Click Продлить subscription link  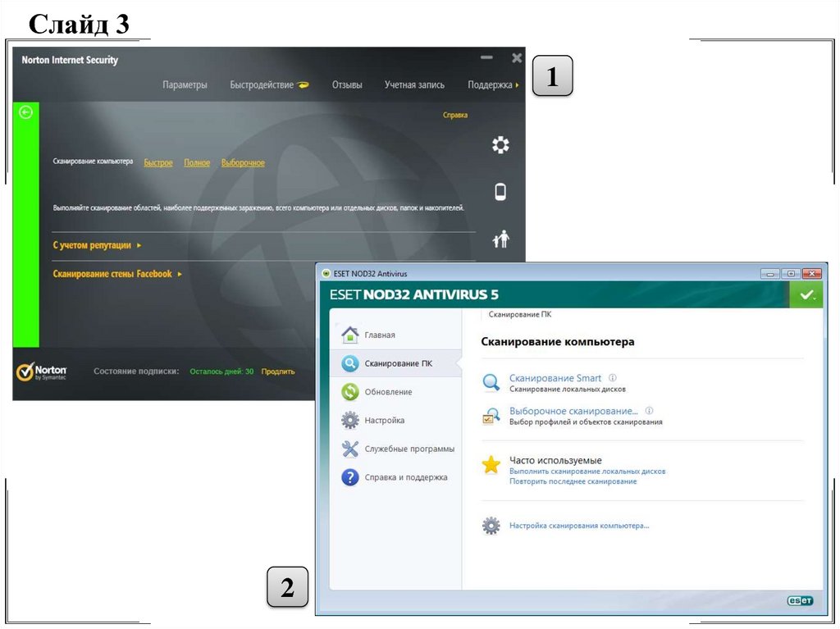[277, 371]
